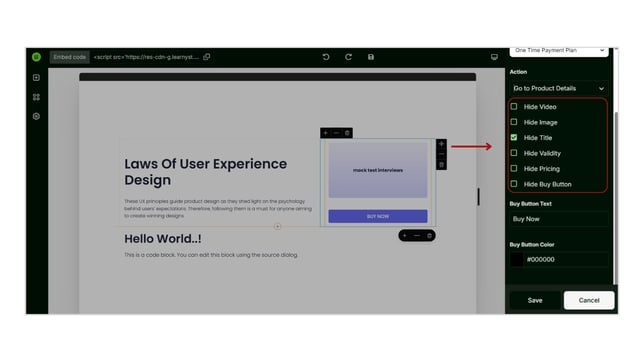
Task: Click the Hello World..! heading
Action: pos(163,239)
